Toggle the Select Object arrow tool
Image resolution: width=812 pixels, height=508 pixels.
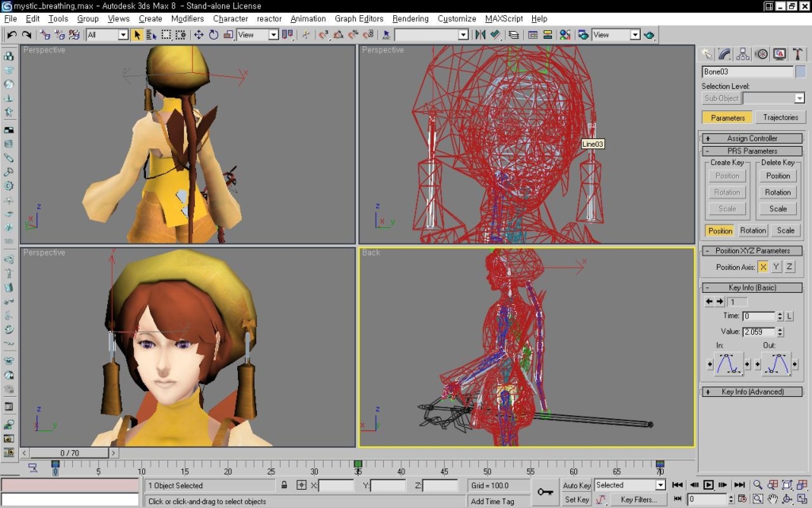click(x=136, y=35)
